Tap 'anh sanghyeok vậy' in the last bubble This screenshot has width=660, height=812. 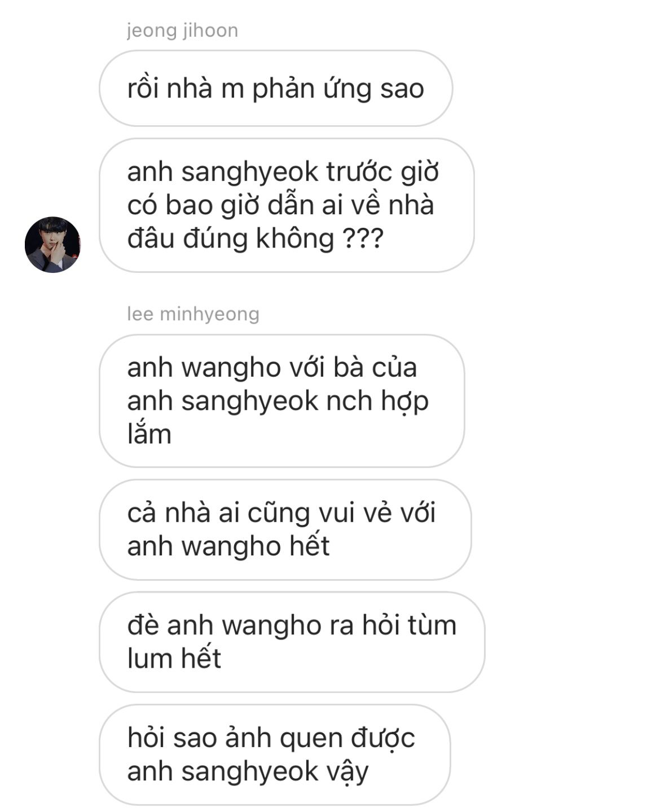[248, 772]
